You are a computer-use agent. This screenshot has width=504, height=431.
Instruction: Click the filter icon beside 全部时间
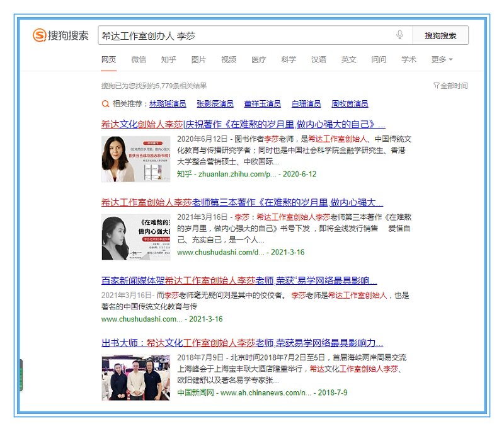[x=436, y=86]
